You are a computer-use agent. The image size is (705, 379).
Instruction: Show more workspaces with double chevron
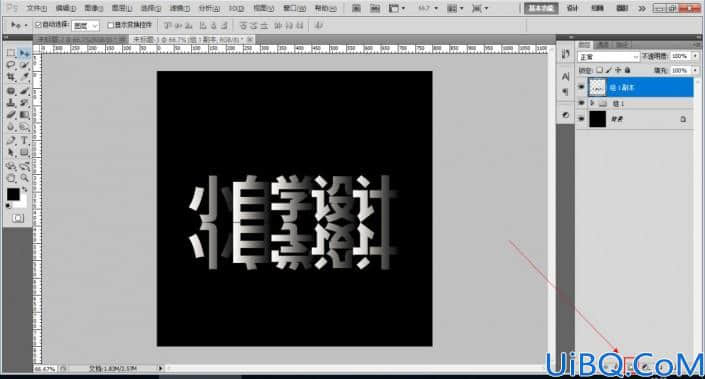[x=642, y=8]
